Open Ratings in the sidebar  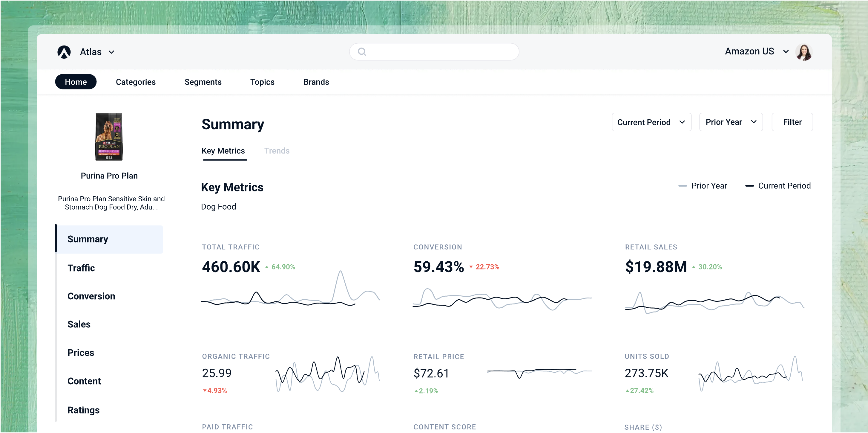click(83, 410)
